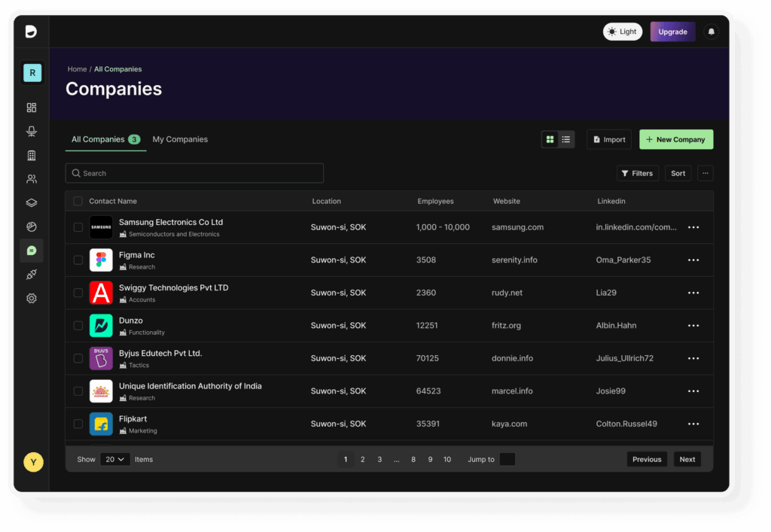Check the Byjus Edutech row checkbox

click(x=78, y=358)
